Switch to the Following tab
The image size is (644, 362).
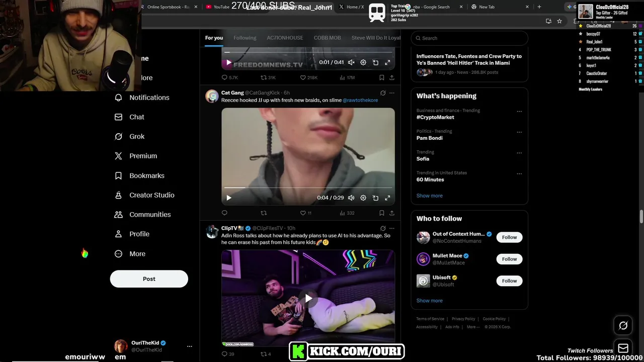point(245,38)
